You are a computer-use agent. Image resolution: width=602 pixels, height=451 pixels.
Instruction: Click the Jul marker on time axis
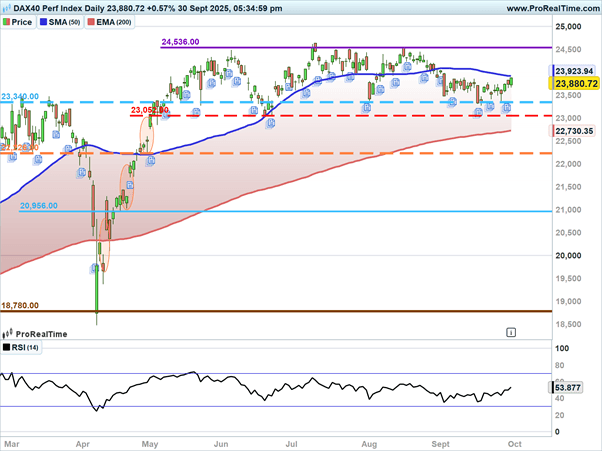pos(292,439)
